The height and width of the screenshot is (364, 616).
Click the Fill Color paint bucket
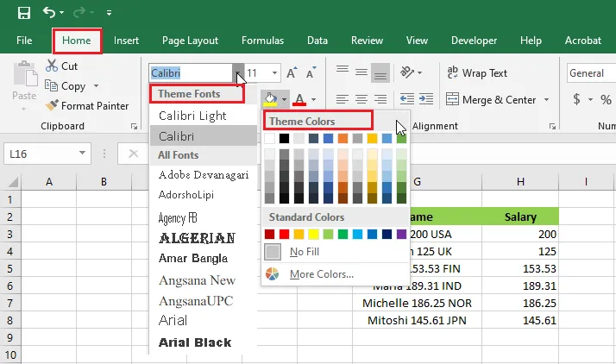pos(270,99)
